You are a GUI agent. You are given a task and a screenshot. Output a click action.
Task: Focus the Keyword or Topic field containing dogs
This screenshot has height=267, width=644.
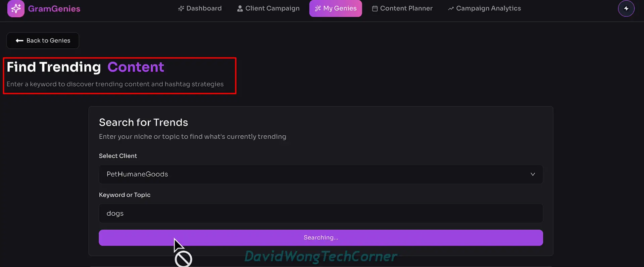tap(320, 213)
